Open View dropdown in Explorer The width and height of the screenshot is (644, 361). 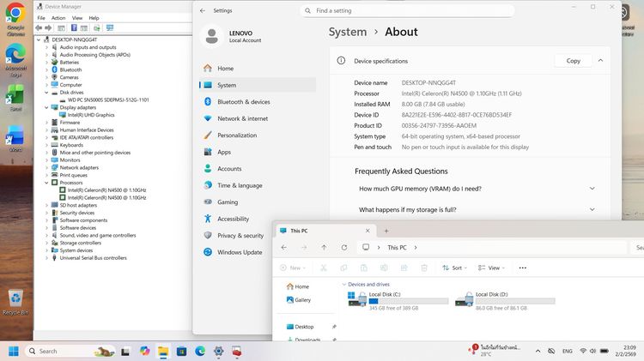click(x=491, y=268)
